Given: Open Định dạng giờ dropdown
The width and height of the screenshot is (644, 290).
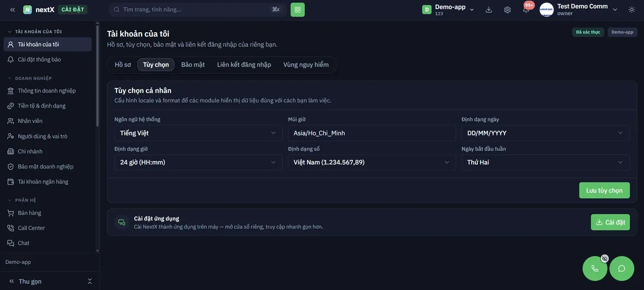Looking at the screenshot, I should tap(198, 162).
